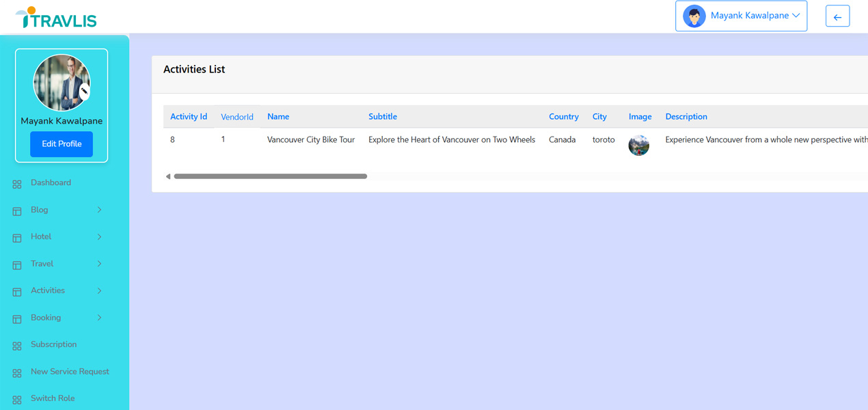Click the scroll left arrow of table
This screenshot has width=868, height=410.
[x=167, y=176]
